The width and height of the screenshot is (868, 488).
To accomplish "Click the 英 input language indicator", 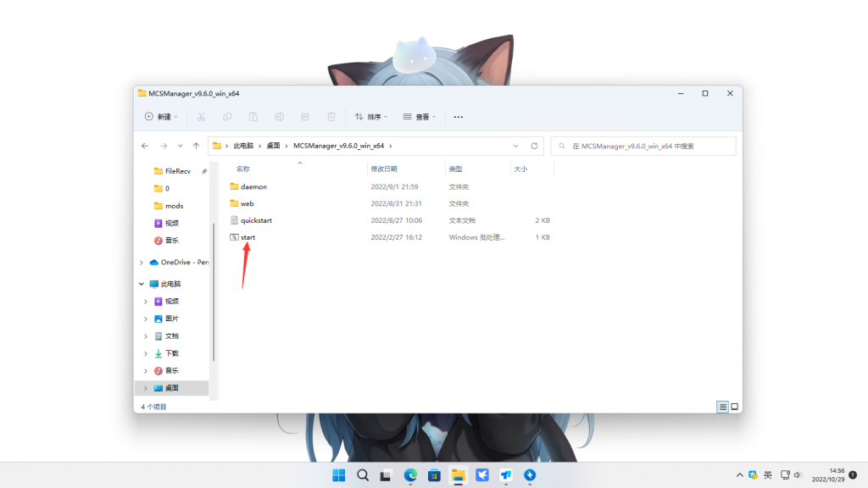I will [x=768, y=475].
